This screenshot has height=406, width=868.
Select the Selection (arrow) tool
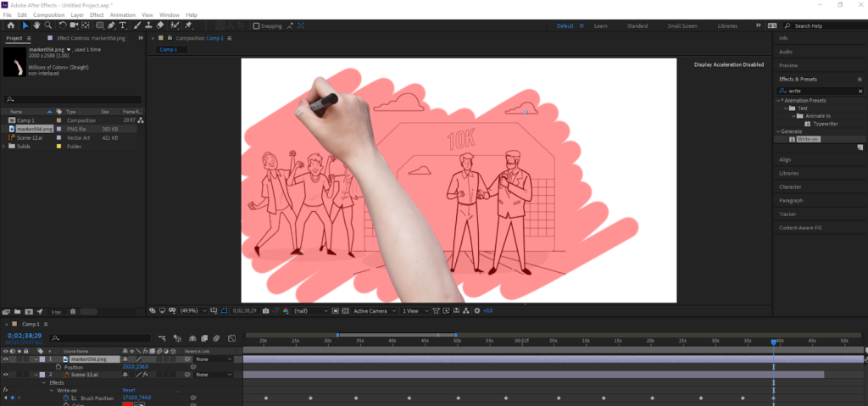(25, 25)
